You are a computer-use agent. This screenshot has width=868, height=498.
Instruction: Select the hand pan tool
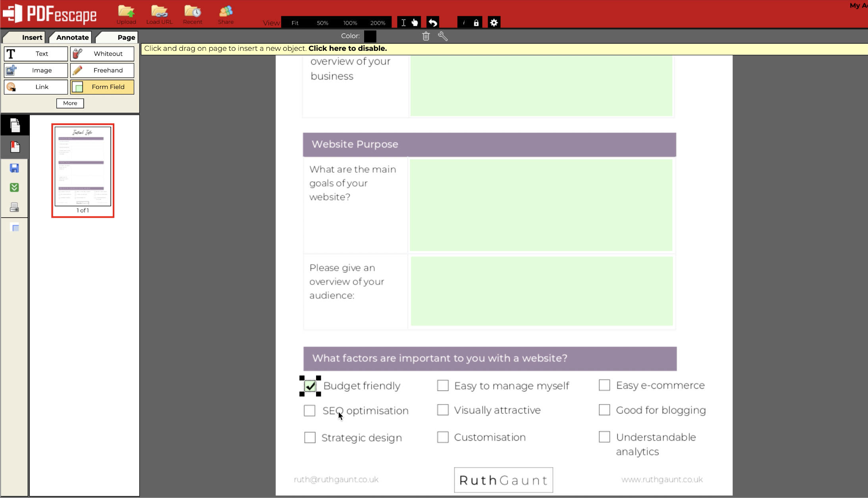click(415, 23)
